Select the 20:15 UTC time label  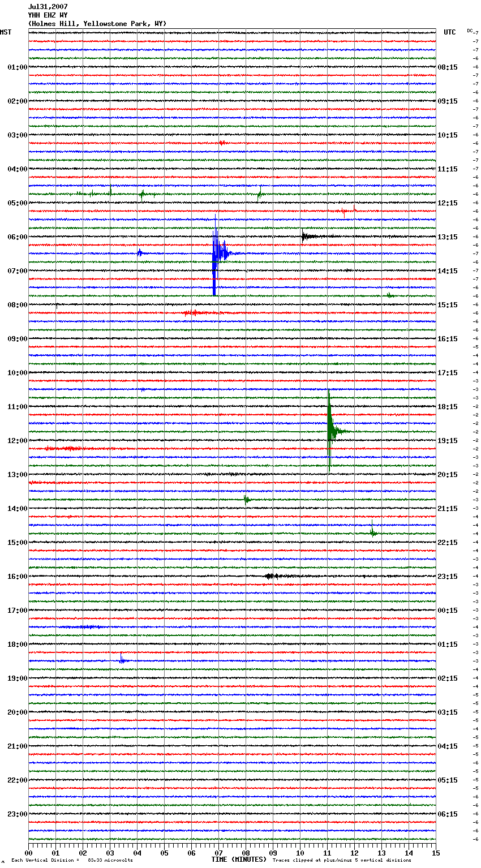pos(448,475)
